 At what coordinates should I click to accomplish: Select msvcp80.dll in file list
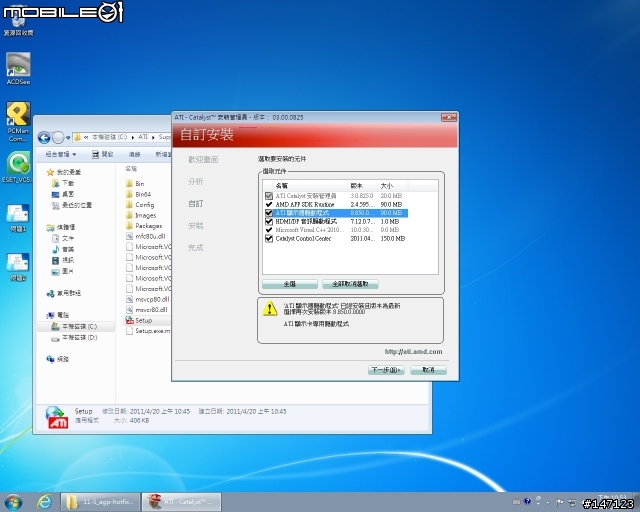click(x=147, y=299)
